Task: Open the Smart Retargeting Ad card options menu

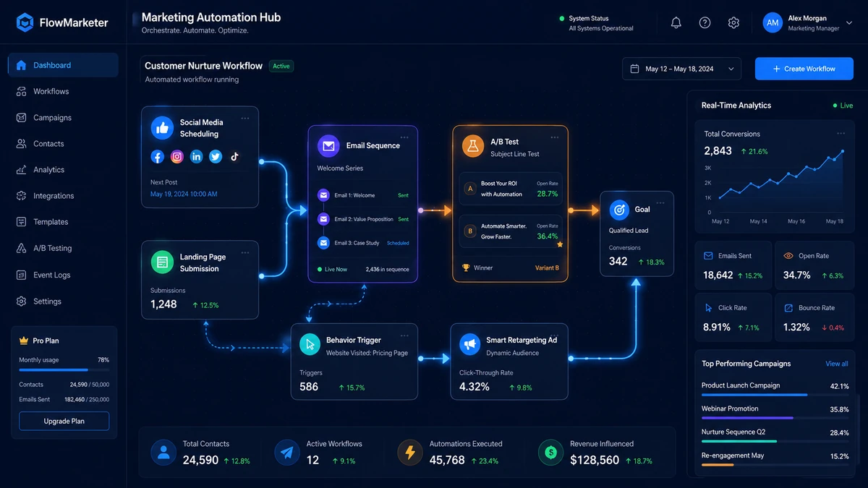Action: coord(555,335)
